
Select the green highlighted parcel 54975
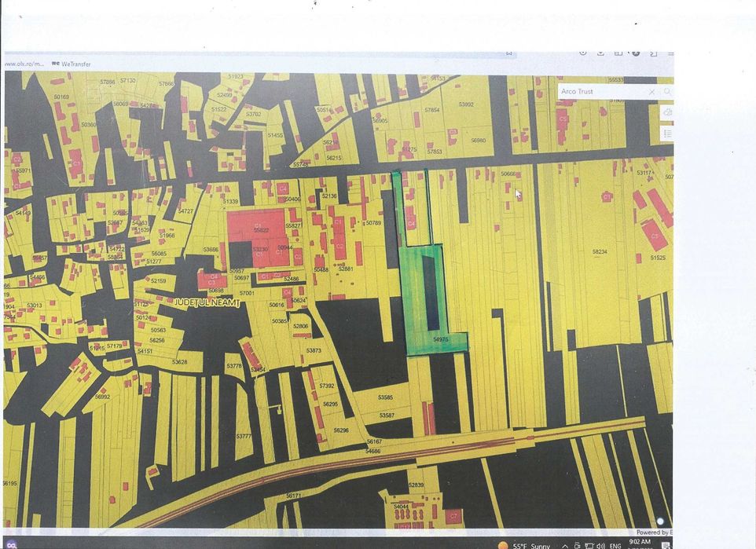click(x=440, y=339)
